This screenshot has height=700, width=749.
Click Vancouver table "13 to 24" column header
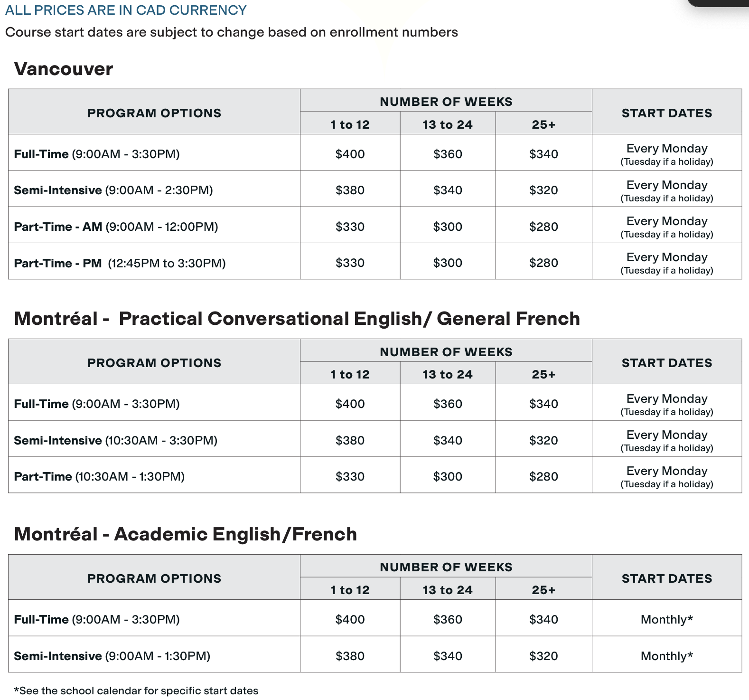click(447, 124)
